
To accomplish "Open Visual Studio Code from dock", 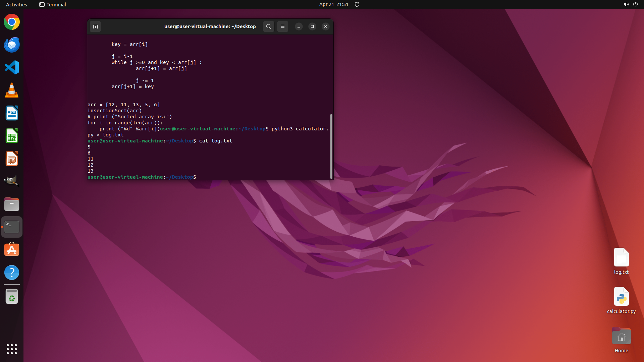I will [x=12, y=67].
